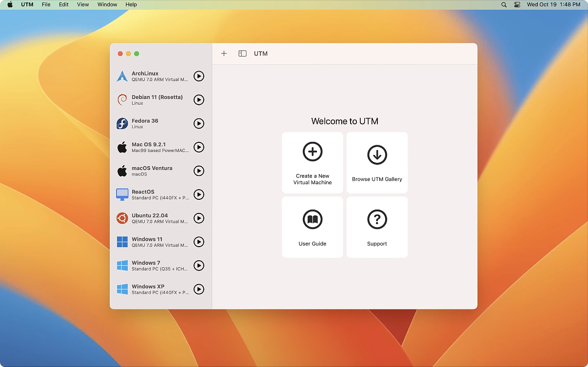The image size is (588, 367).
Task: Open the File menu
Action: (46, 4)
